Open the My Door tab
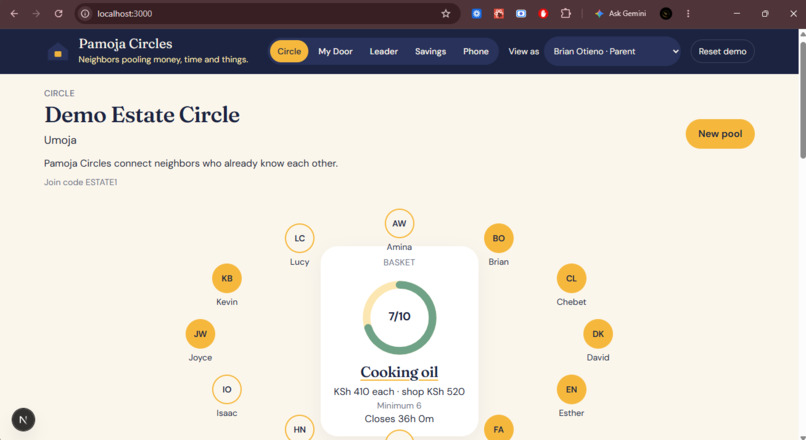The width and height of the screenshot is (806, 440). [x=335, y=51]
